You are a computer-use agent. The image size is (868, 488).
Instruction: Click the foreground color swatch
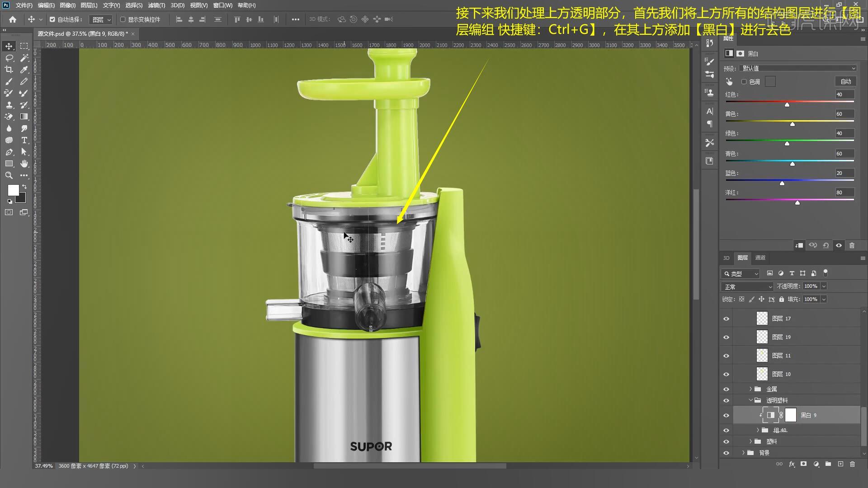click(13, 190)
